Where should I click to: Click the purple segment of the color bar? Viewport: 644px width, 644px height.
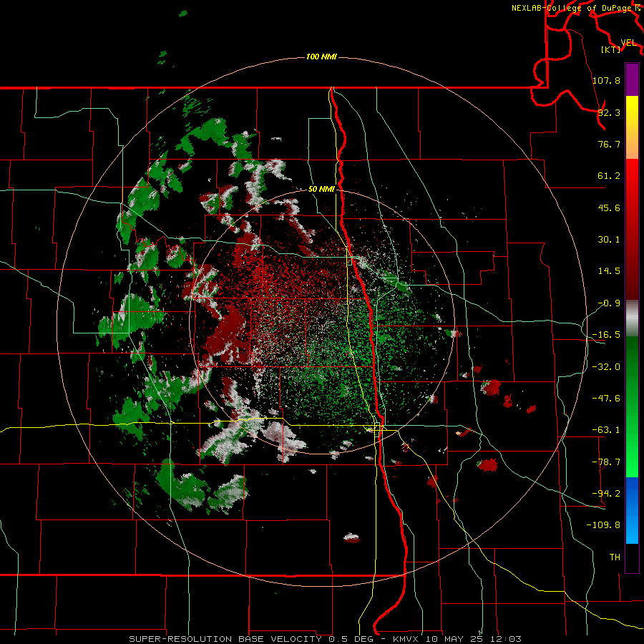[632, 79]
